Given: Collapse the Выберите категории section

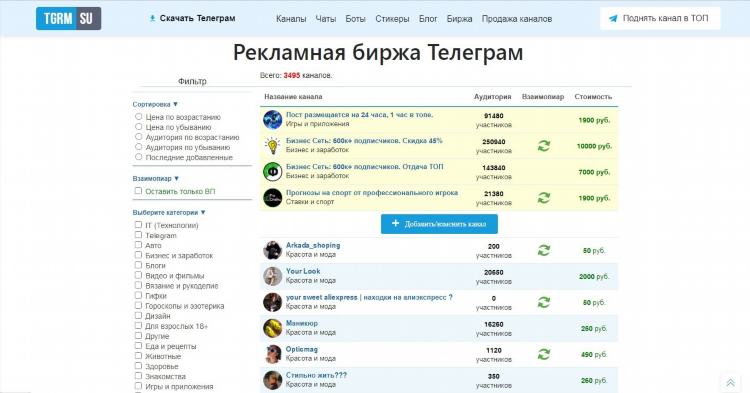Looking at the screenshot, I should 169,212.
